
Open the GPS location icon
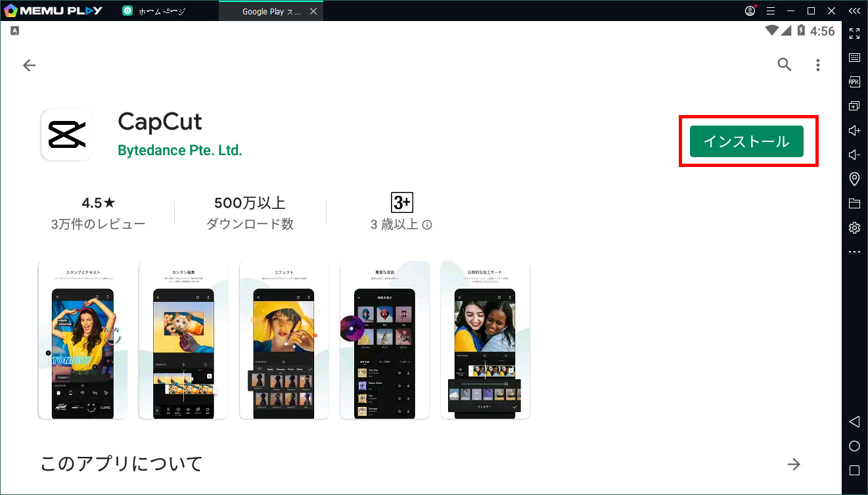click(854, 179)
